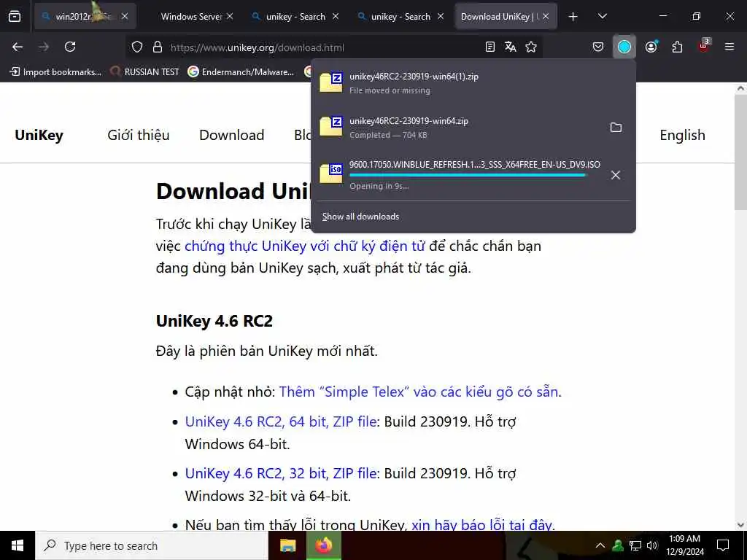Click unikey46RC2-230919-win64(1).zip download entry

tap(473, 83)
